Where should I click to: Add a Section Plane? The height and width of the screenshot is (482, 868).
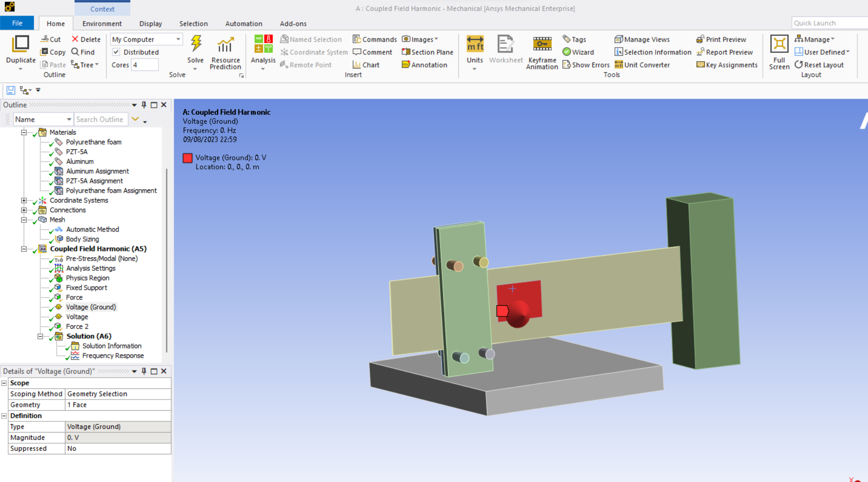tap(427, 52)
